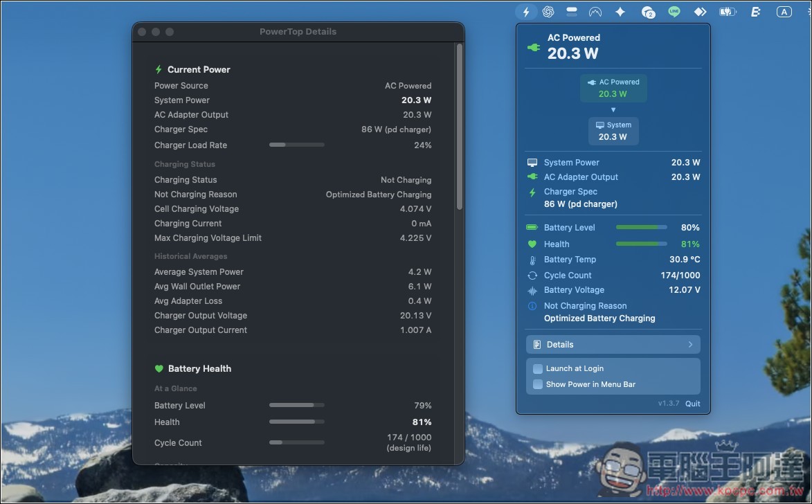Click the Charger Load Rate 24% value
This screenshot has width=812, height=504.
pos(422,145)
